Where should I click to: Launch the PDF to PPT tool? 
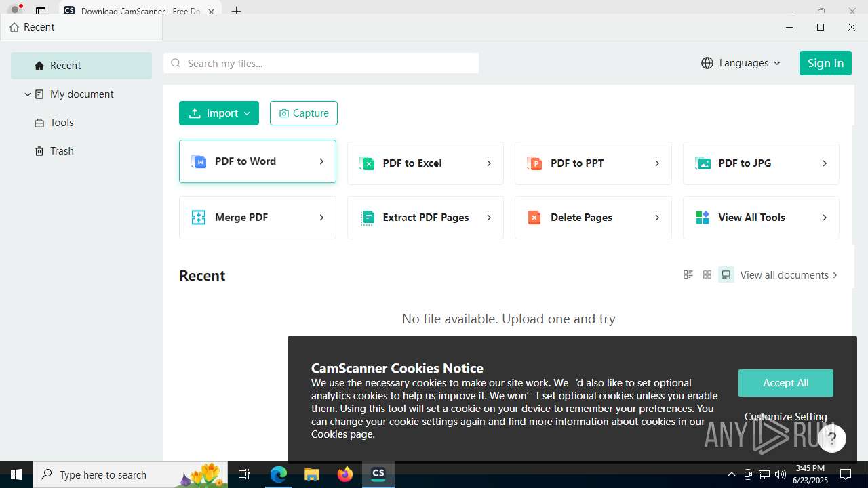[x=593, y=163]
